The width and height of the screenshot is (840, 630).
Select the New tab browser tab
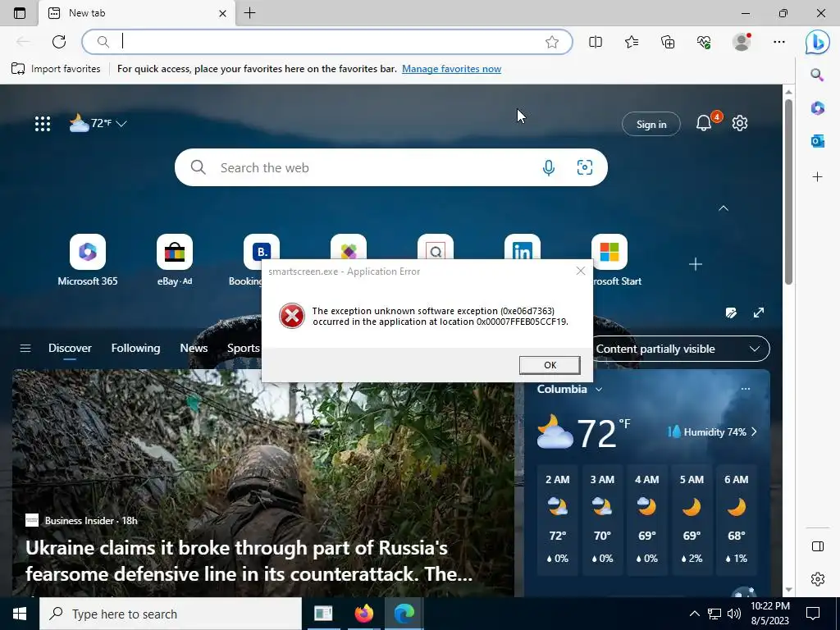coord(136,13)
